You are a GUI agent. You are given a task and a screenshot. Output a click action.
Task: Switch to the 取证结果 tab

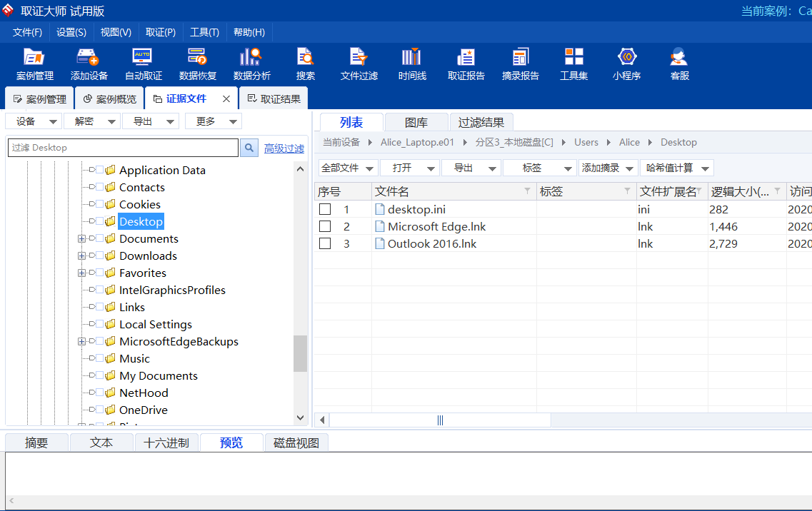pos(274,99)
